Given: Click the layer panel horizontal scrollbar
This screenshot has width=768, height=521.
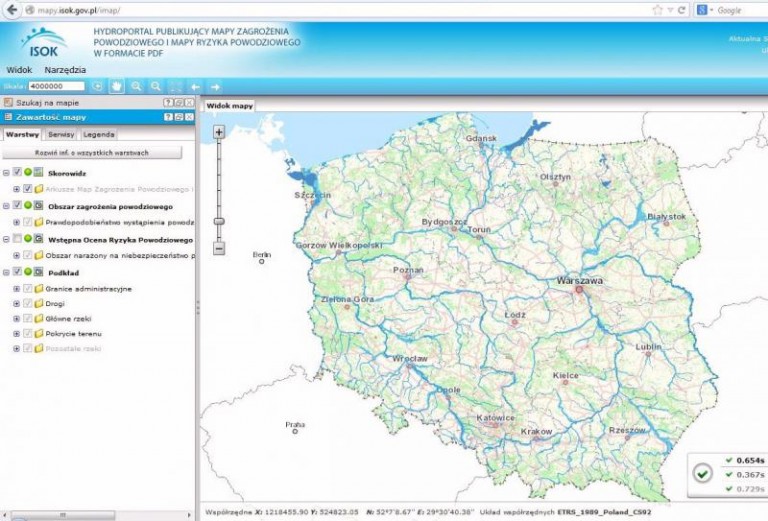Looking at the screenshot, I should coord(63,515).
